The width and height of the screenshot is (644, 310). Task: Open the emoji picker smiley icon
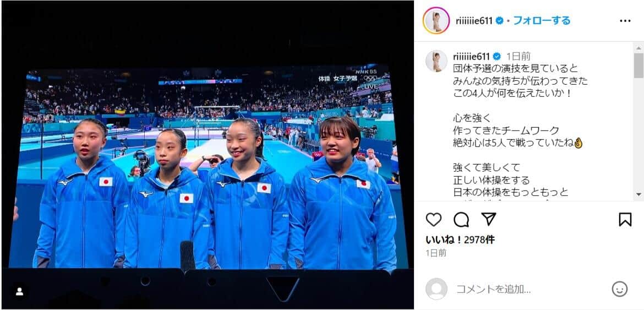pos(620,289)
